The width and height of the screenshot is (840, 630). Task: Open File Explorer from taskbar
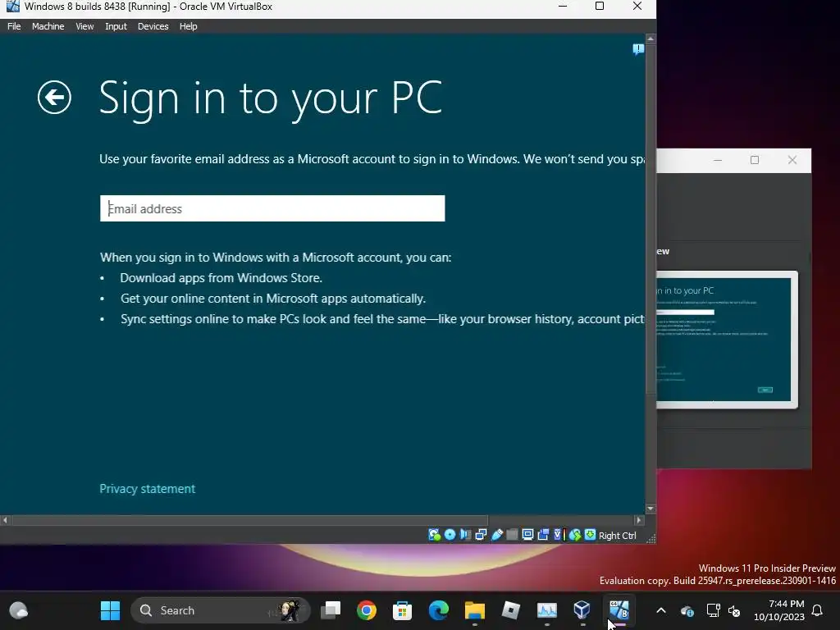click(475, 610)
